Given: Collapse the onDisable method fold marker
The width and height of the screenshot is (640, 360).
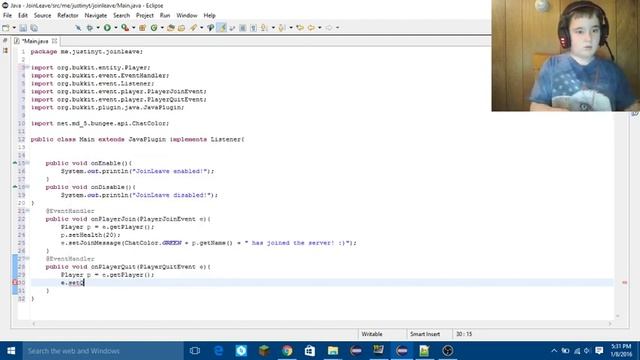Looking at the screenshot, I should tap(27, 187).
